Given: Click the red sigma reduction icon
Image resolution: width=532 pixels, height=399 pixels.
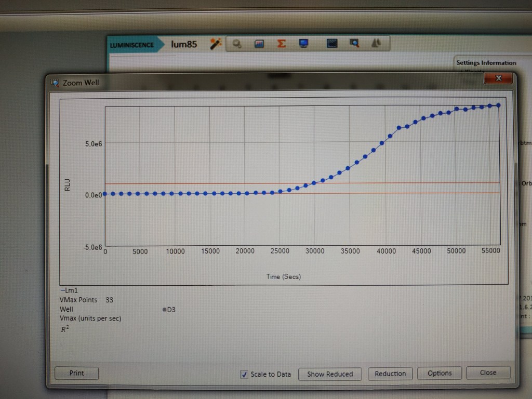Looking at the screenshot, I should [x=281, y=44].
